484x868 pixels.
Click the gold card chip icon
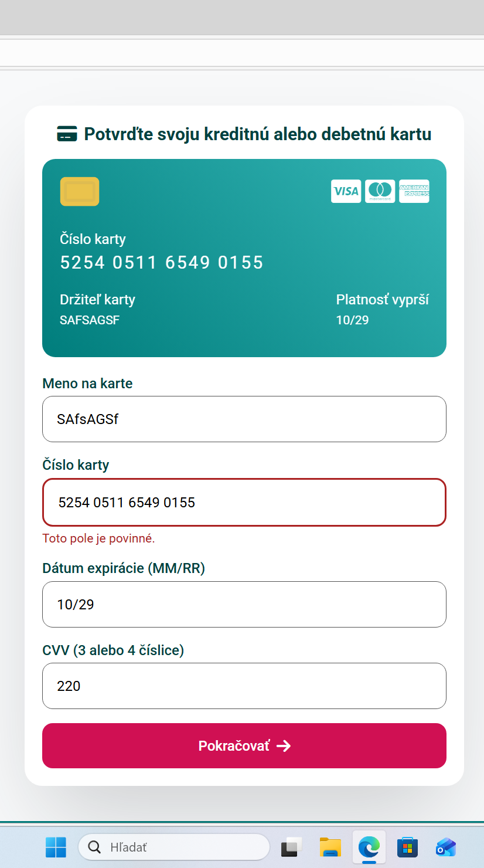click(80, 192)
